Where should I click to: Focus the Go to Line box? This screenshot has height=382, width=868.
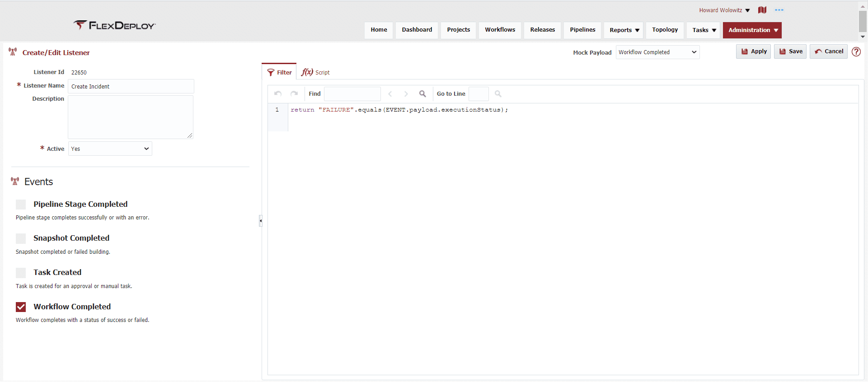pyautogui.click(x=479, y=94)
